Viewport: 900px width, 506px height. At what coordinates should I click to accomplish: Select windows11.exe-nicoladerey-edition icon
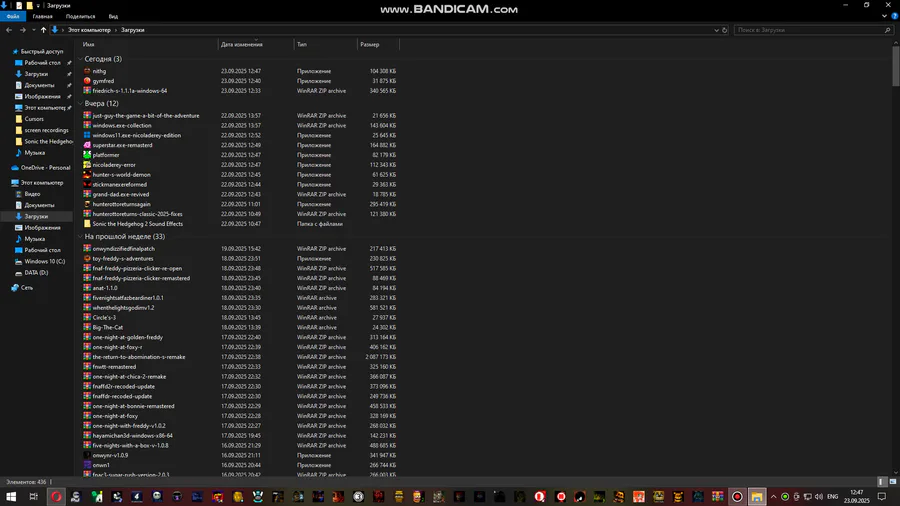pyautogui.click(x=87, y=135)
